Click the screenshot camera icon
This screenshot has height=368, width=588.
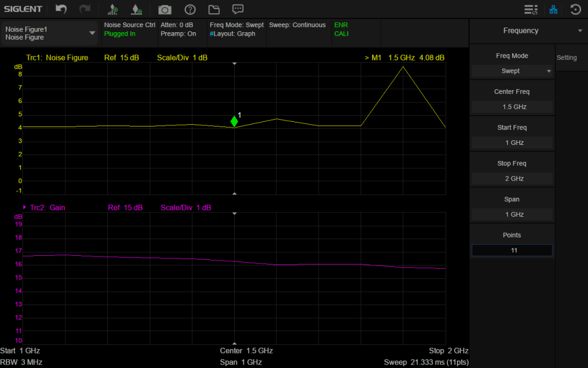(165, 9)
